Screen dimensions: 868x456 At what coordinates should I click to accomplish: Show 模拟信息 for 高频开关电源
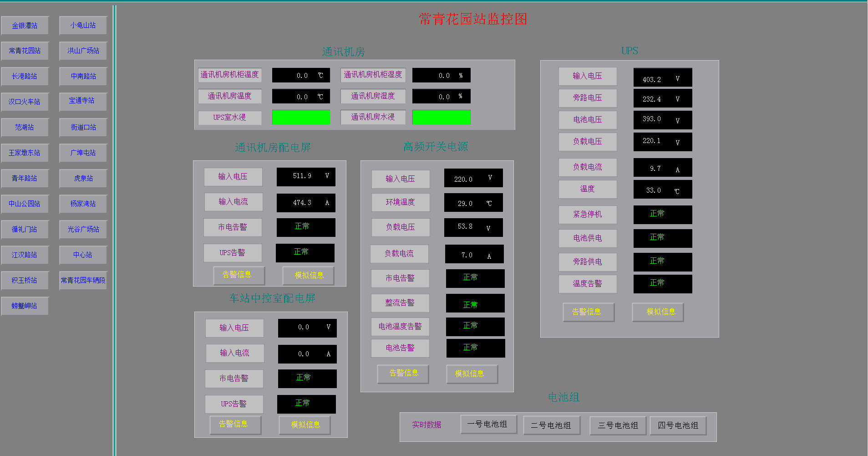click(472, 374)
